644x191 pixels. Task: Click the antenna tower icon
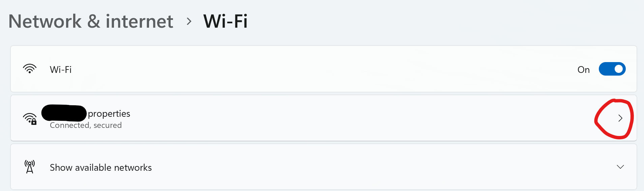point(30,167)
